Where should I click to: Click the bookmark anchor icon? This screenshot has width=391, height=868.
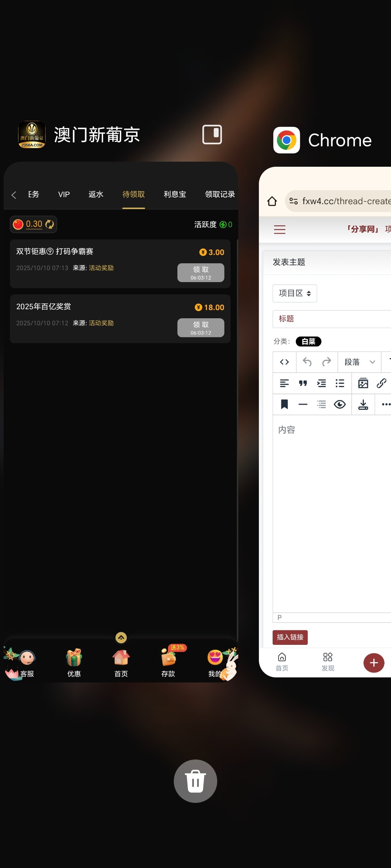pos(285,404)
